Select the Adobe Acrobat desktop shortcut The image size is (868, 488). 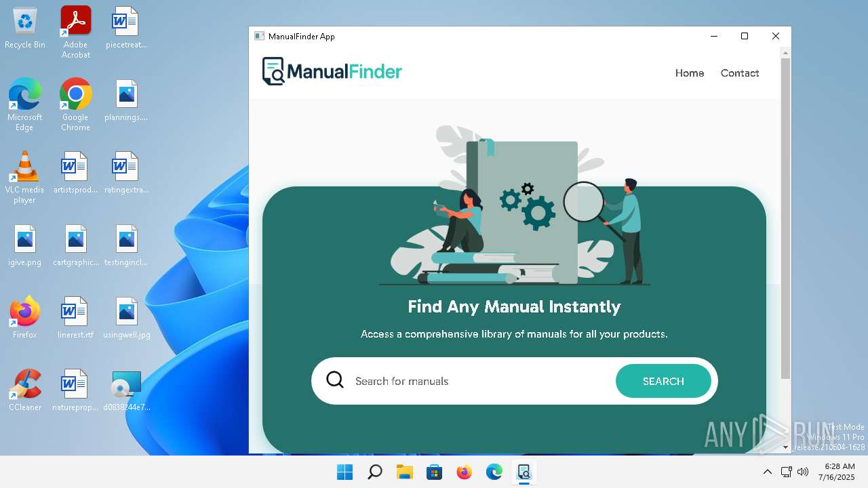[x=76, y=33]
